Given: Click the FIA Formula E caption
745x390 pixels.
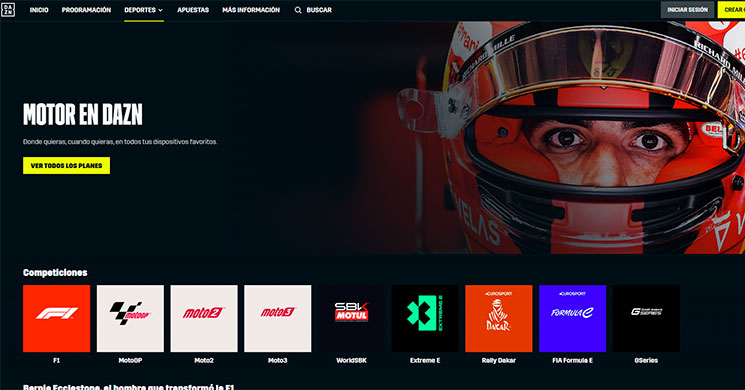Looking at the screenshot, I should [573, 361].
